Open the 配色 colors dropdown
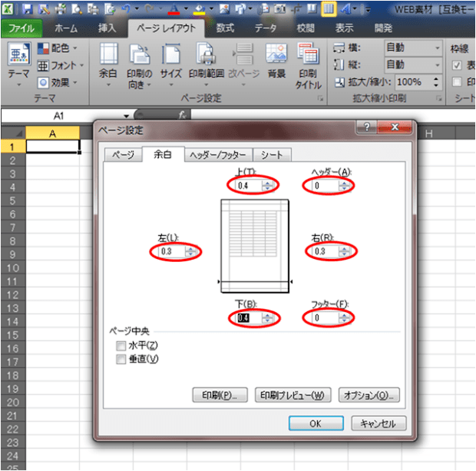 click(57, 48)
